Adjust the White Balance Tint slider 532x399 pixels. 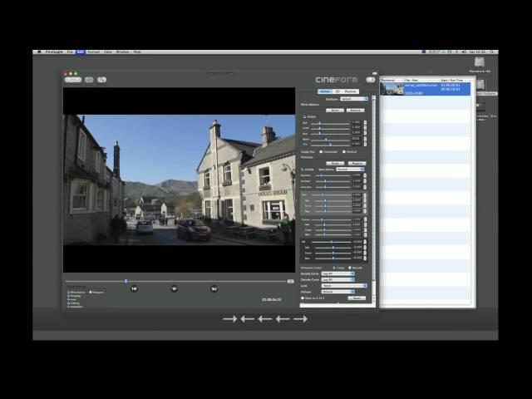point(330,145)
